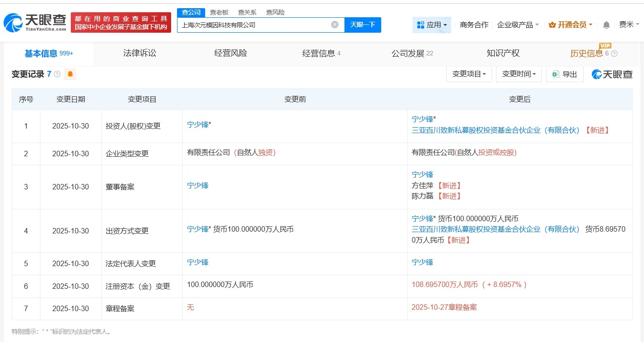Screen dimensions: 644x342
Task: Clear the search box with the X icon
Action: pos(334,25)
